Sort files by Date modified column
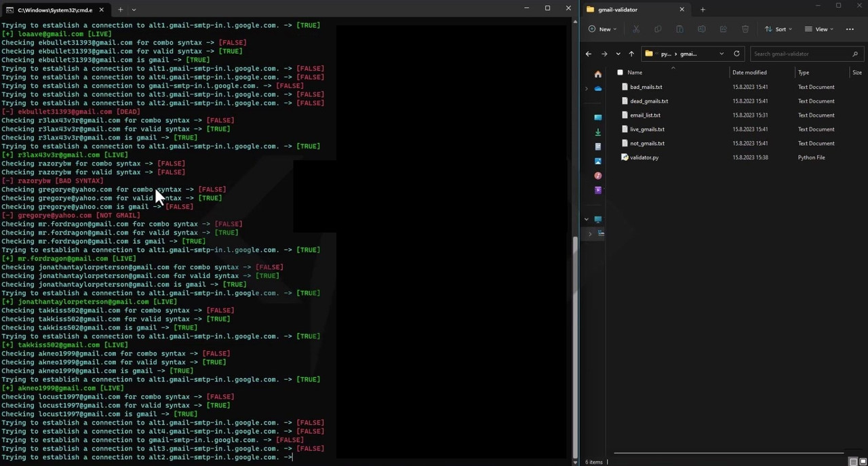 tap(749, 73)
